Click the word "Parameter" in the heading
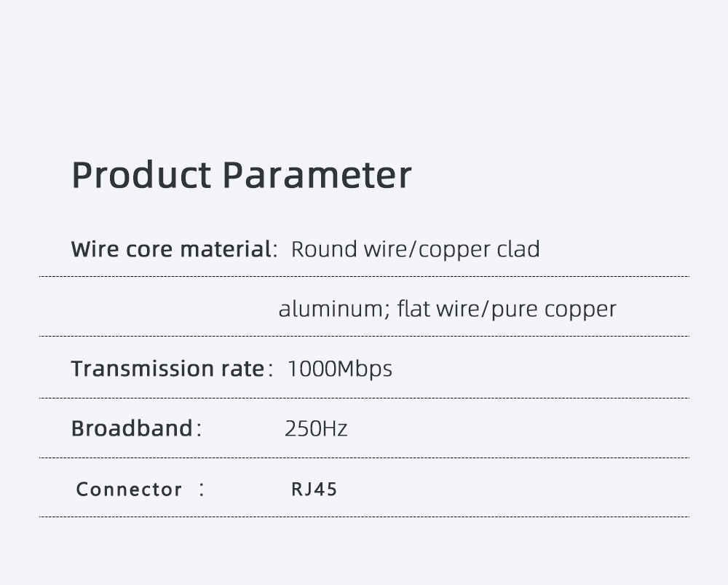This screenshot has height=585, width=728. coord(317,175)
